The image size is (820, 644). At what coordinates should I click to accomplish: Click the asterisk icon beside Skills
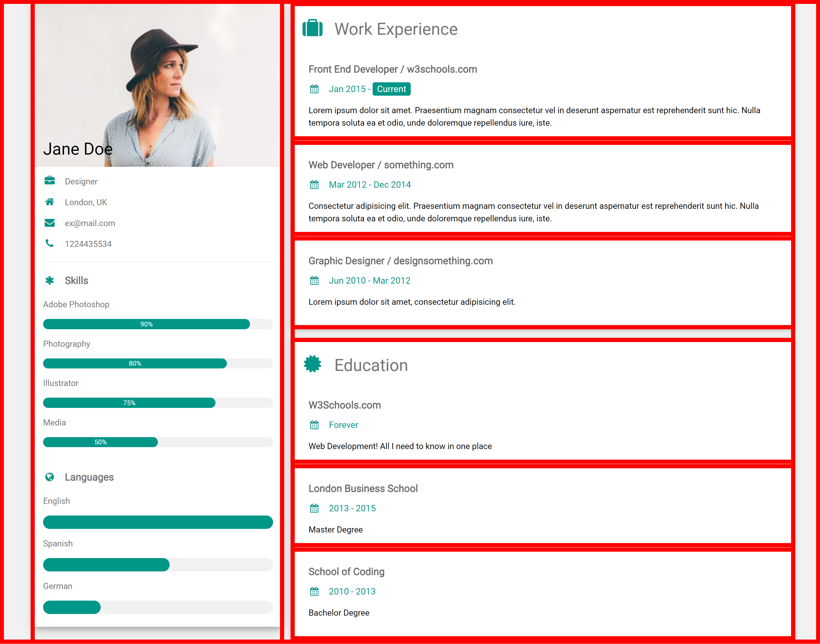[49, 280]
